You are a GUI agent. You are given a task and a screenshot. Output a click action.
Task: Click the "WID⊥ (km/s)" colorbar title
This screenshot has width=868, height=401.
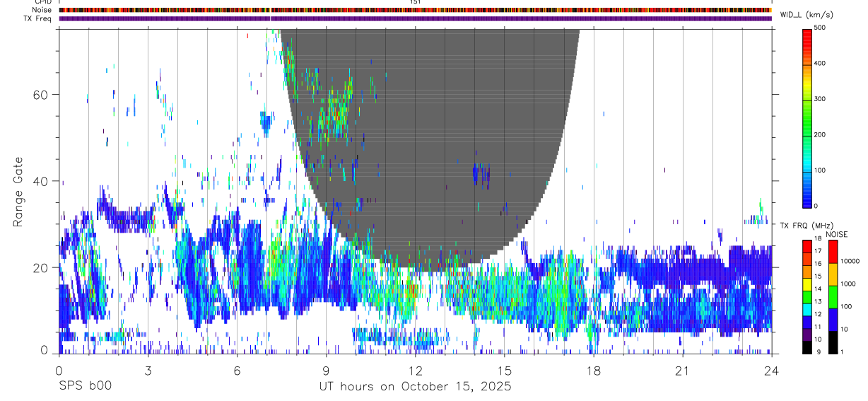coord(808,14)
